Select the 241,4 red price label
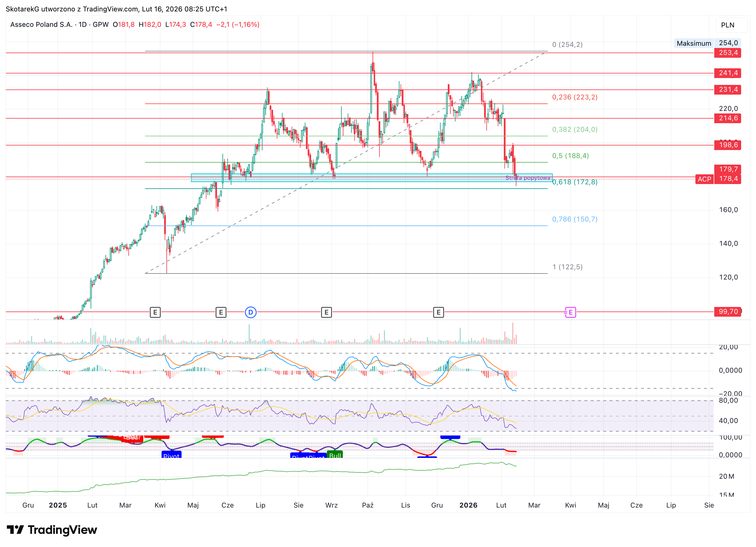Screen dimensions: 756x547 [728, 73]
